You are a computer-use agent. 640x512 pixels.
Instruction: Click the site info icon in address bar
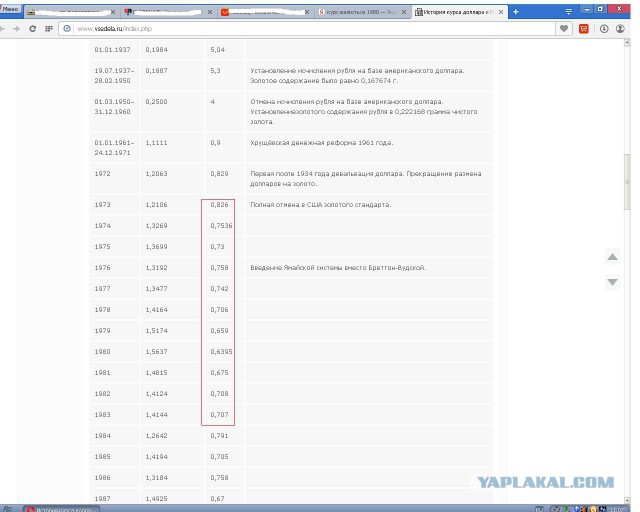click(67, 29)
